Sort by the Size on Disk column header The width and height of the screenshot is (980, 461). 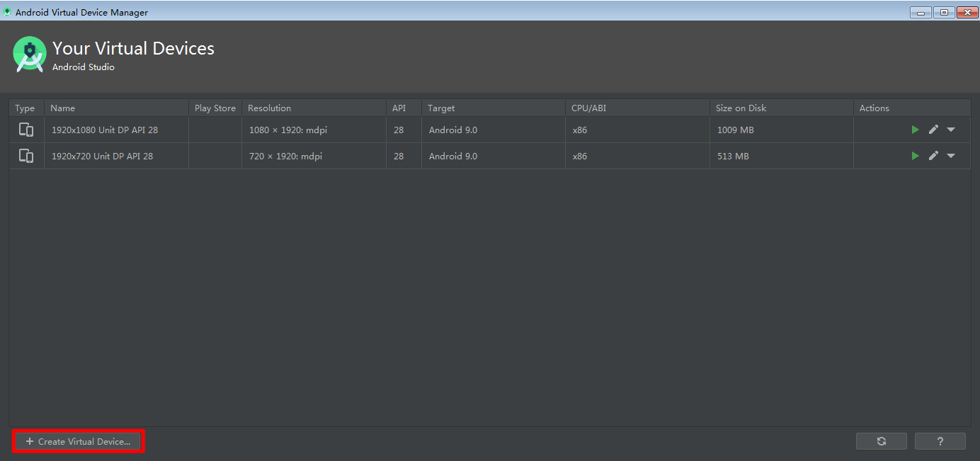pos(782,108)
